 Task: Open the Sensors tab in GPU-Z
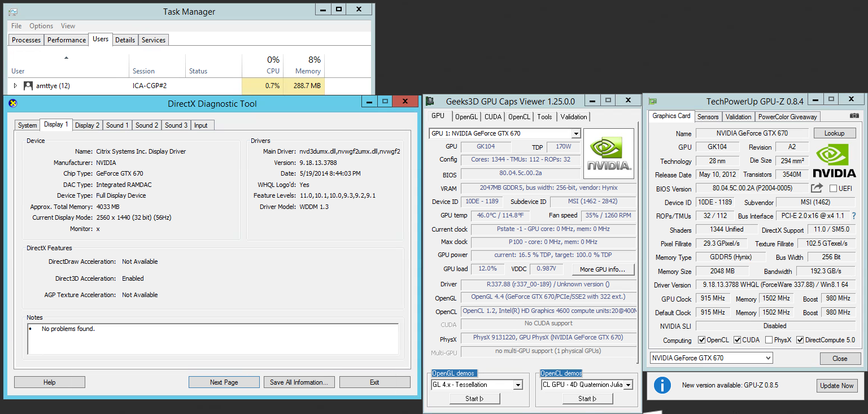point(708,117)
